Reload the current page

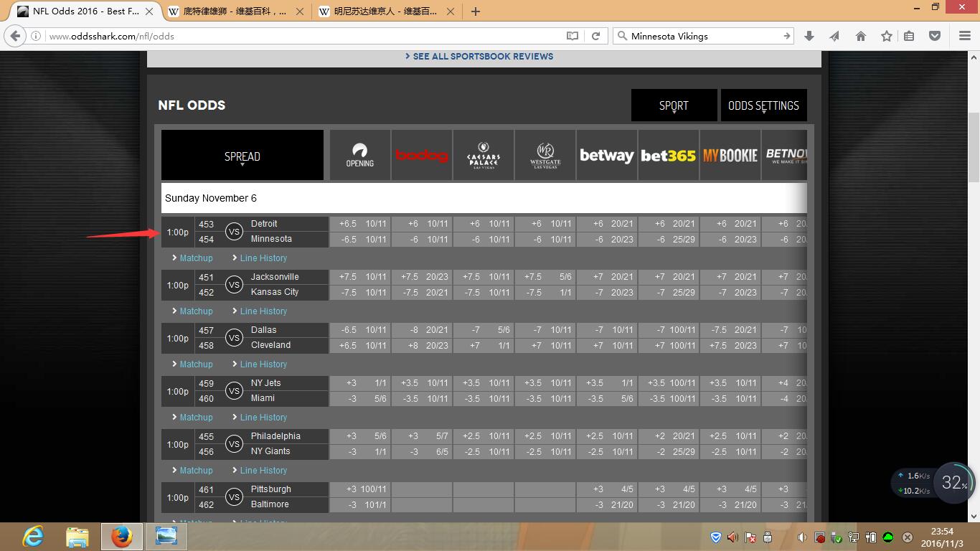(595, 36)
